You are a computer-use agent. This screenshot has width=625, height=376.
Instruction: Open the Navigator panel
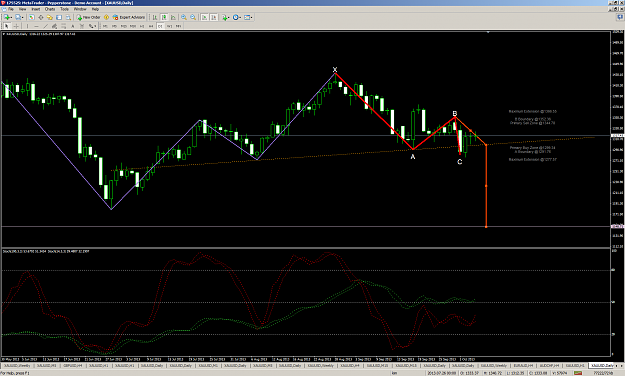49,17
